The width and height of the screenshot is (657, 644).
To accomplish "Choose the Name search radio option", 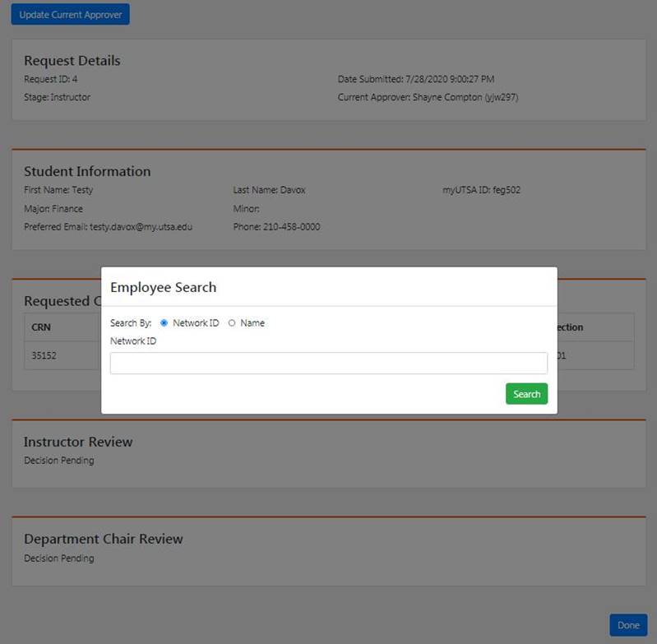I will [232, 323].
